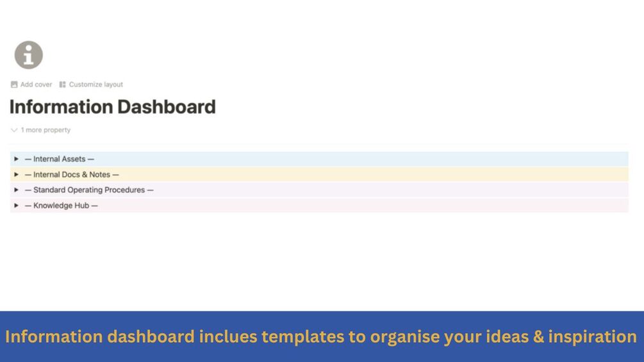Expand the Internal Assets toggle triangle
This screenshot has width=644, height=362.
click(x=17, y=159)
